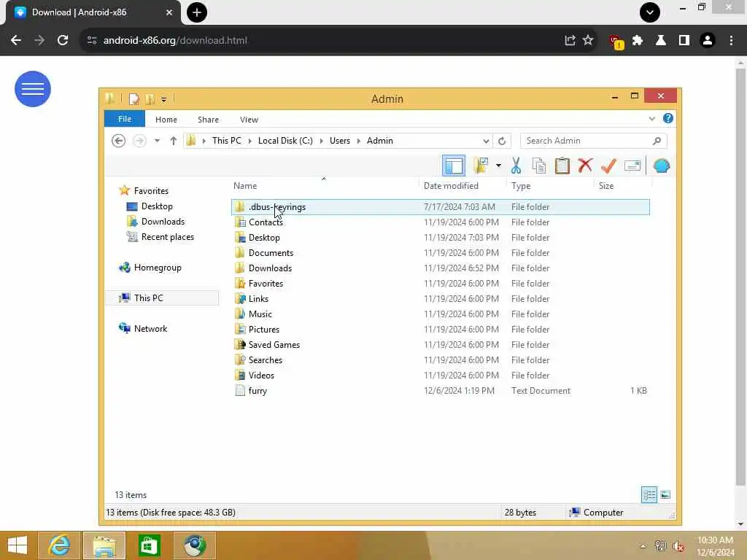This screenshot has height=560, width=747.
Task: Expand the folder options dropdown arrow
Action: pyautogui.click(x=498, y=166)
